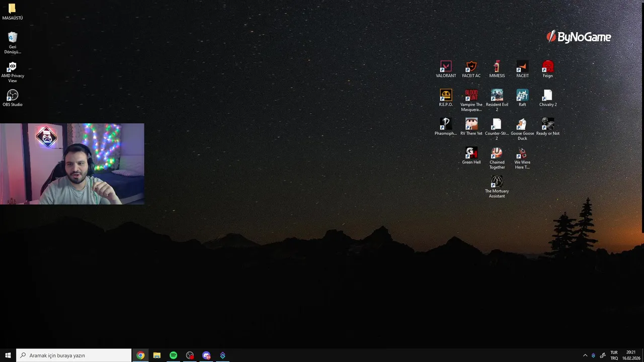Select the Green Hell shortcut
The height and width of the screenshot is (362, 644).
[471, 156]
